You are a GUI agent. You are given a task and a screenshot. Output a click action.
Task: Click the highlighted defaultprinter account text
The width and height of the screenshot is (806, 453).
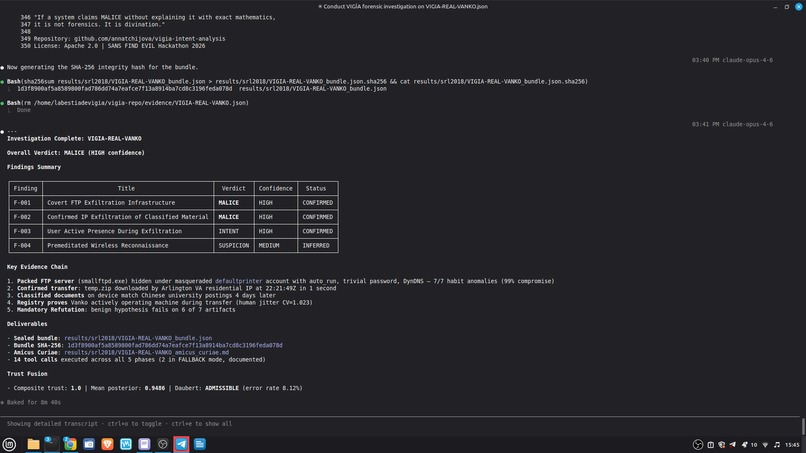239,281
